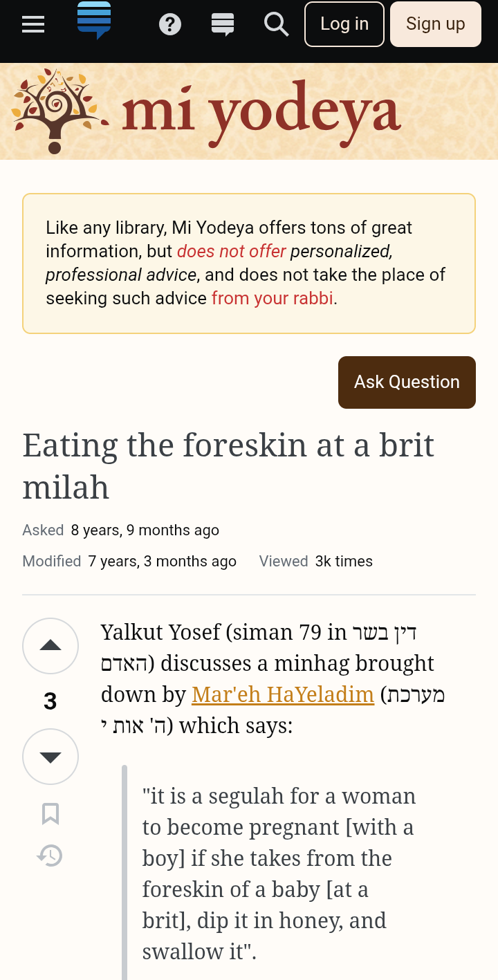Open the help center icon
498x980 pixels.
click(170, 24)
